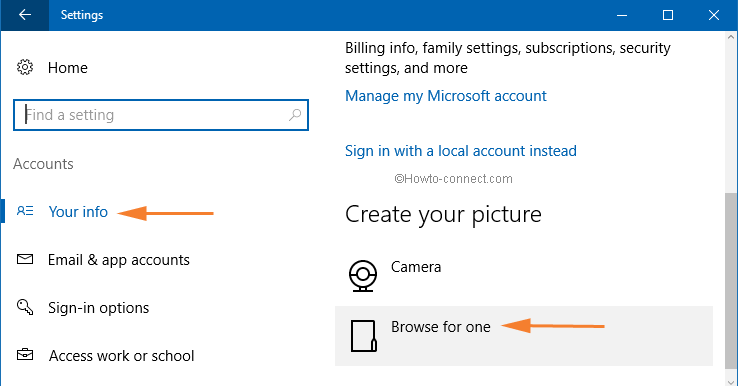Click the scrollbar up arrow

[731, 37]
